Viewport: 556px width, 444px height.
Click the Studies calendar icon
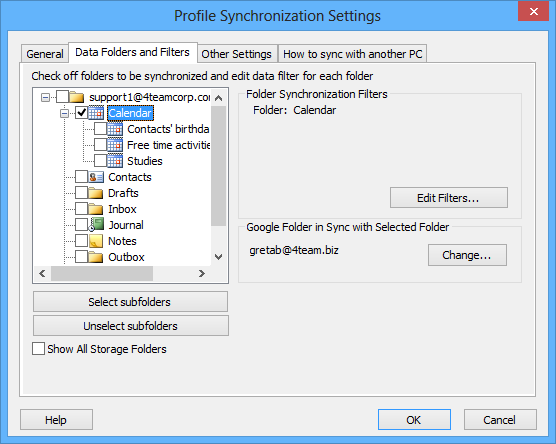click(x=115, y=161)
